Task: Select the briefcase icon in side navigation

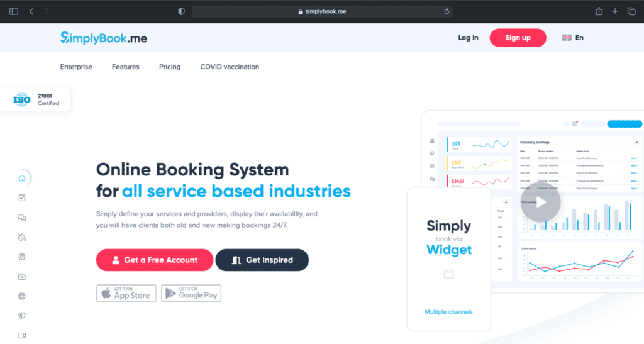Action: point(22,277)
